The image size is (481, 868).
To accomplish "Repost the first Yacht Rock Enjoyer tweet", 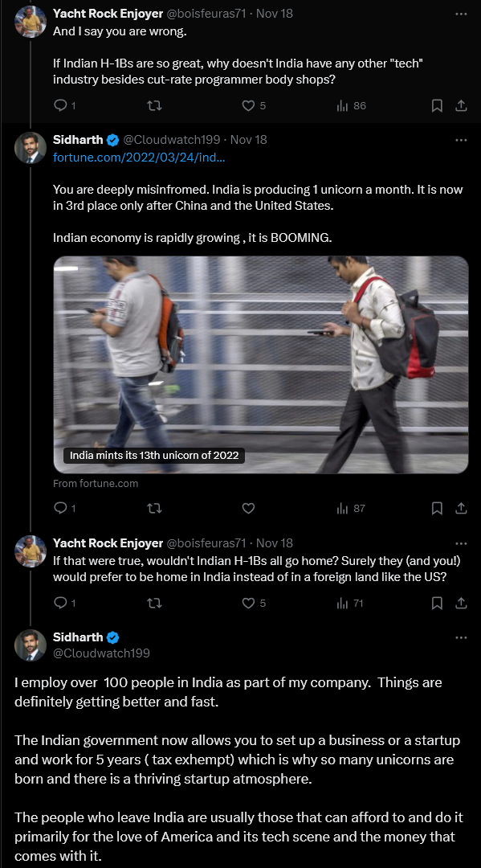I will pyautogui.click(x=154, y=105).
